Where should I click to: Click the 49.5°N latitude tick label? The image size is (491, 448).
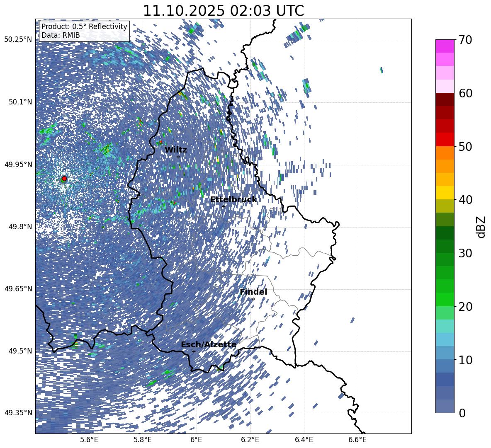(20, 351)
